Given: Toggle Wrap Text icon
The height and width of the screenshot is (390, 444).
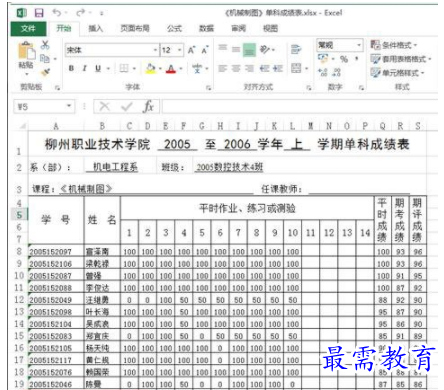Looking at the screenshot, I should click(296, 49).
